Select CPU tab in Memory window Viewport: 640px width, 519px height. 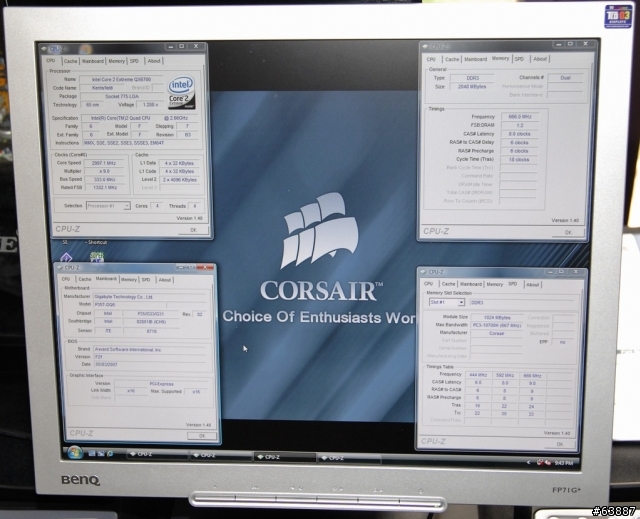[x=431, y=60]
